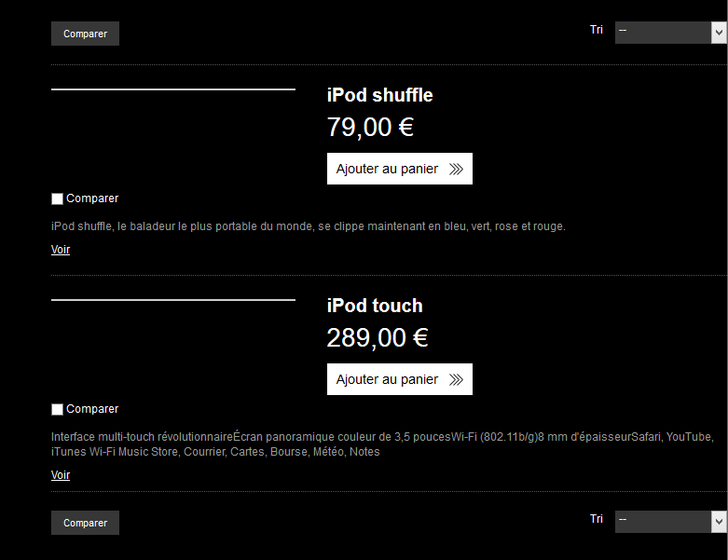728x560 pixels.
Task: Check Comparer box for iPod touch
Action: 57,409
